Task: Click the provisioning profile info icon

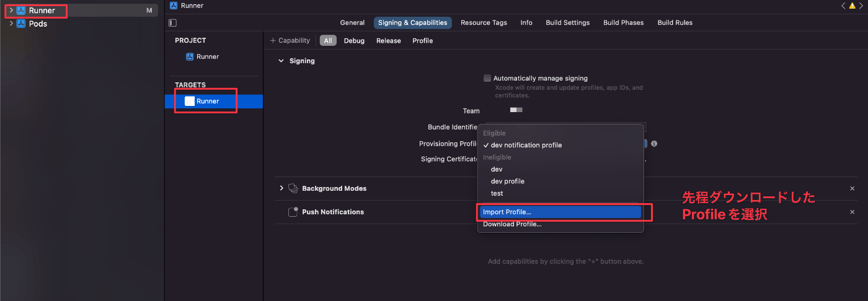Action: coord(654,144)
